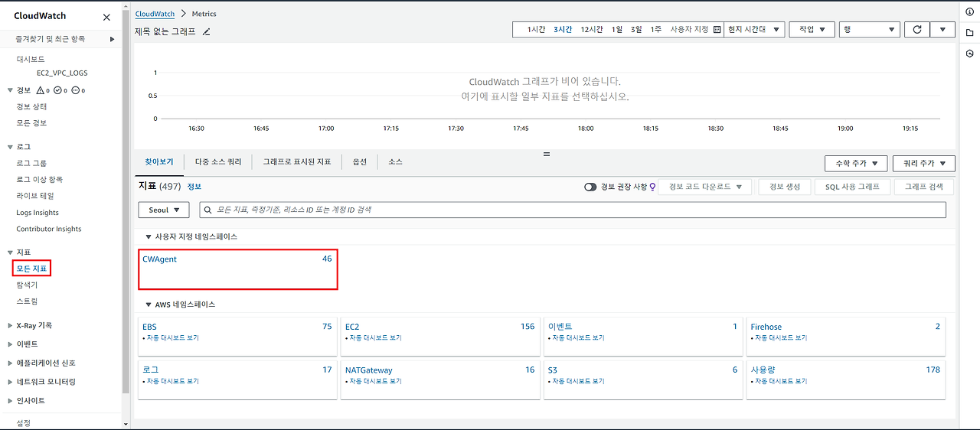The height and width of the screenshot is (430, 980).
Task: Open the folder icon in the right rail
Action: pos(969,32)
